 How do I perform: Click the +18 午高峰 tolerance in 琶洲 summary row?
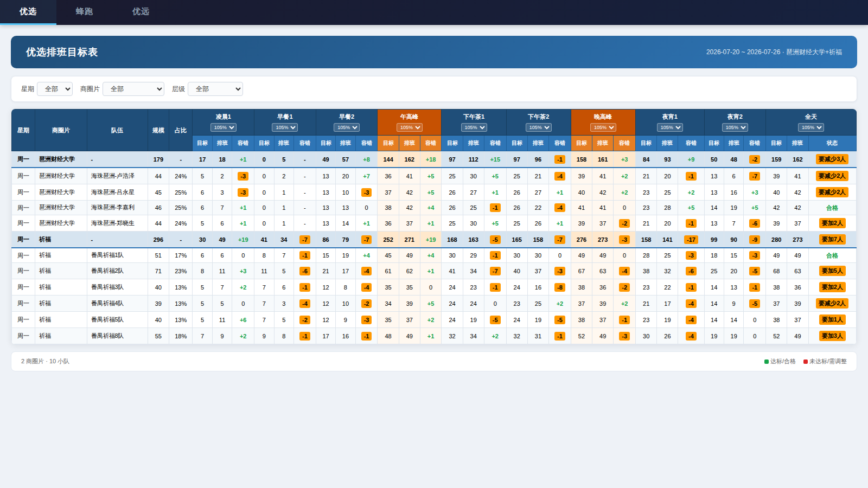pyautogui.click(x=431, y=159)
